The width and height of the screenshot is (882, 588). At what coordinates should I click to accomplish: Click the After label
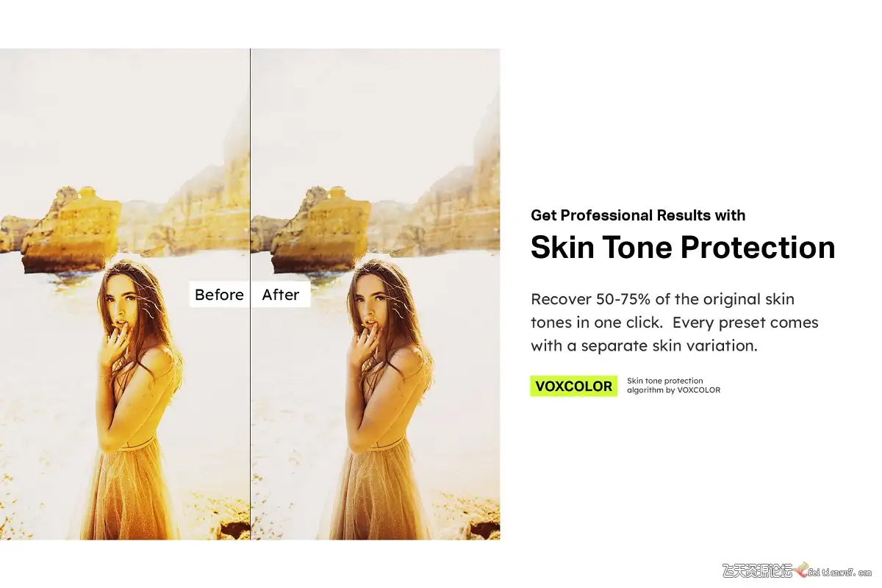coord(281,295)
